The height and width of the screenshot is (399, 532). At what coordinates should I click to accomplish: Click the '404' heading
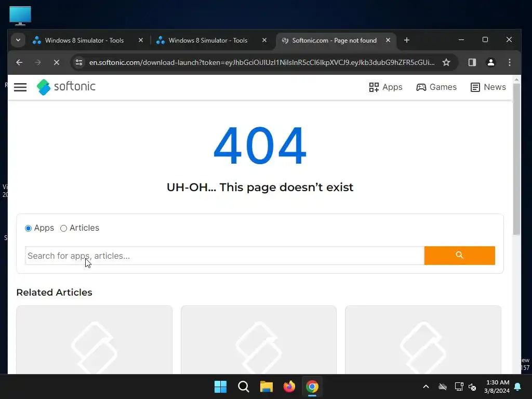coord(260,145)
